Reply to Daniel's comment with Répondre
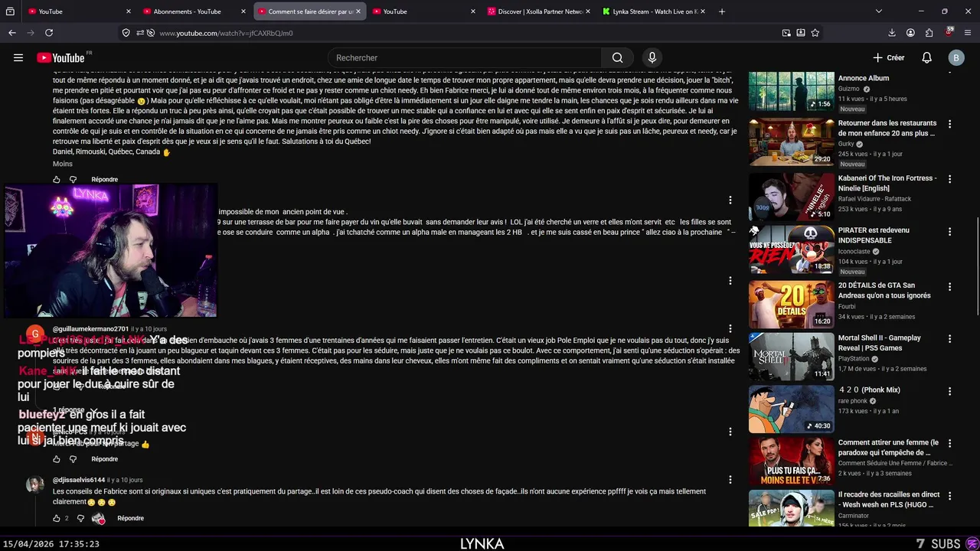This screenshot has width=980, height=551. pyautogui.click(x=105, y=179)
